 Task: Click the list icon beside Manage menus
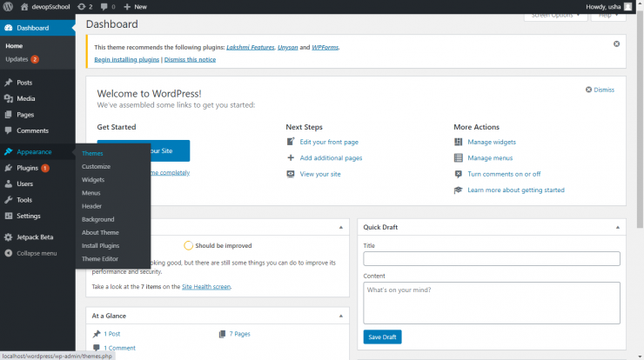tap(458, 157)
